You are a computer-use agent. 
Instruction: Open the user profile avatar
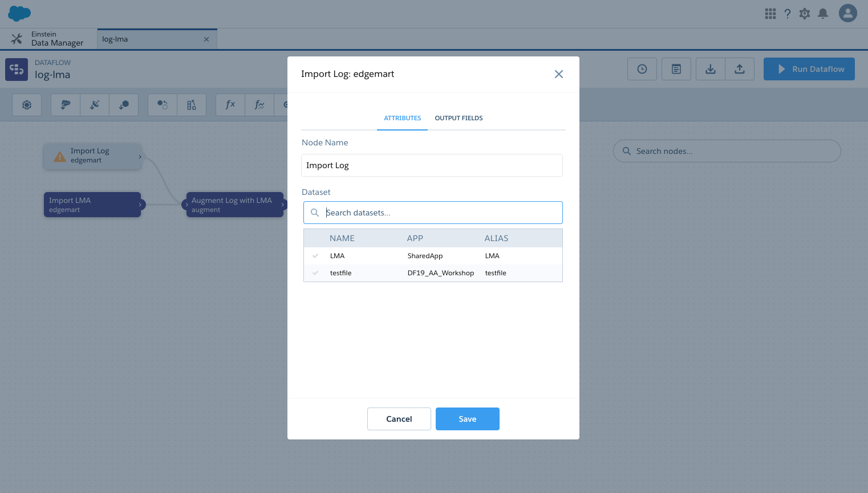click(848, 13)
